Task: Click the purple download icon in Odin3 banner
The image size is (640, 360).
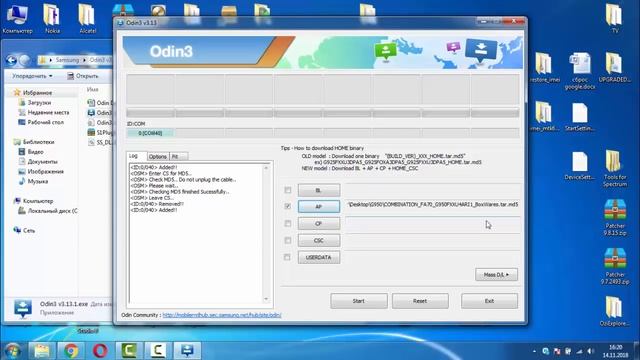Action: 453,47
